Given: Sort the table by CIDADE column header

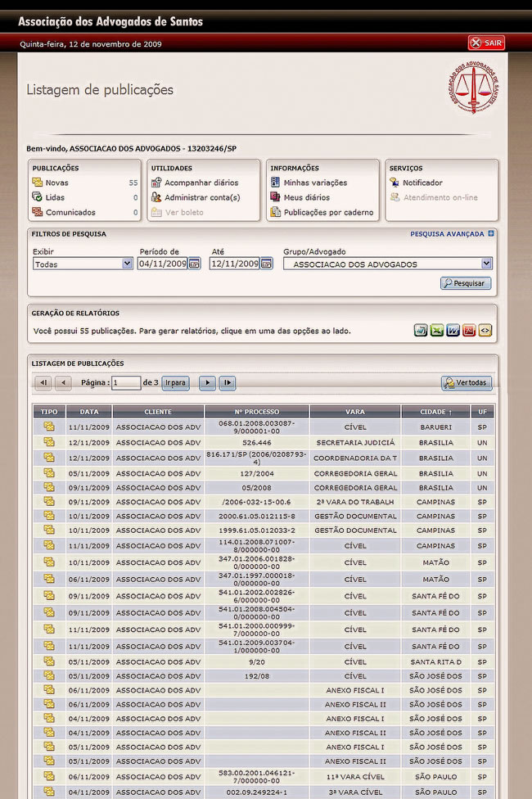Looking at the screenshot, I should (435, 411).
